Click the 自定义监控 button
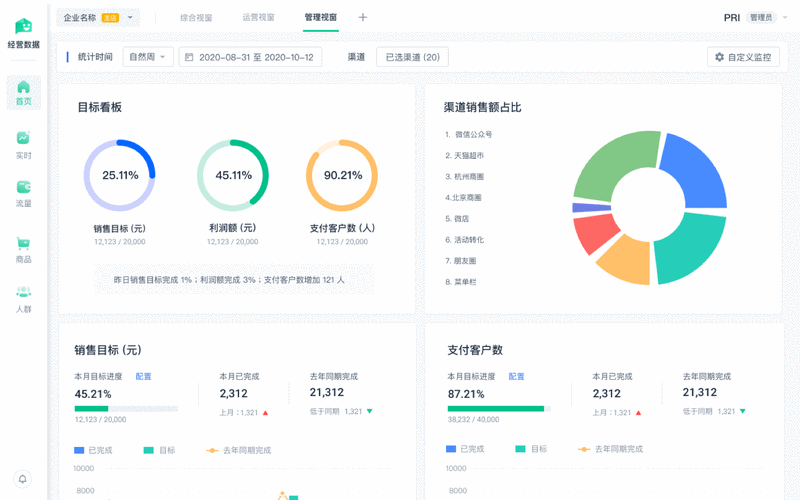This screenshot has width=800, height=500. [x=743, y=57]
